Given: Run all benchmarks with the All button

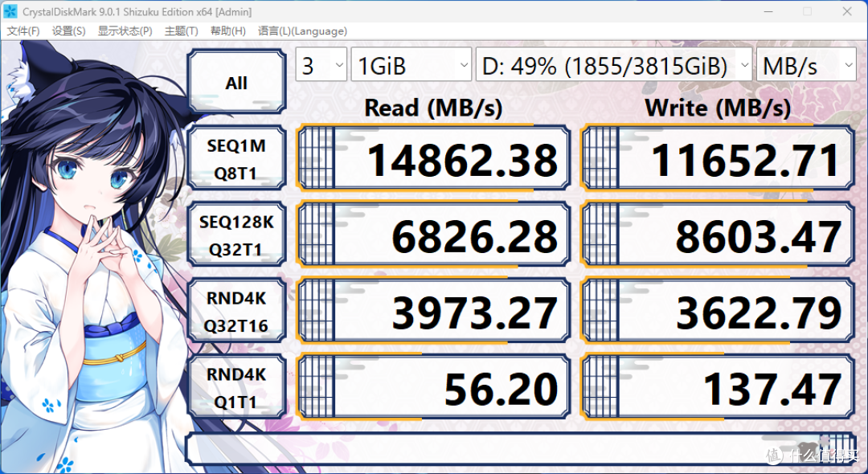Looking at the screenshot, I should [236, 82].
